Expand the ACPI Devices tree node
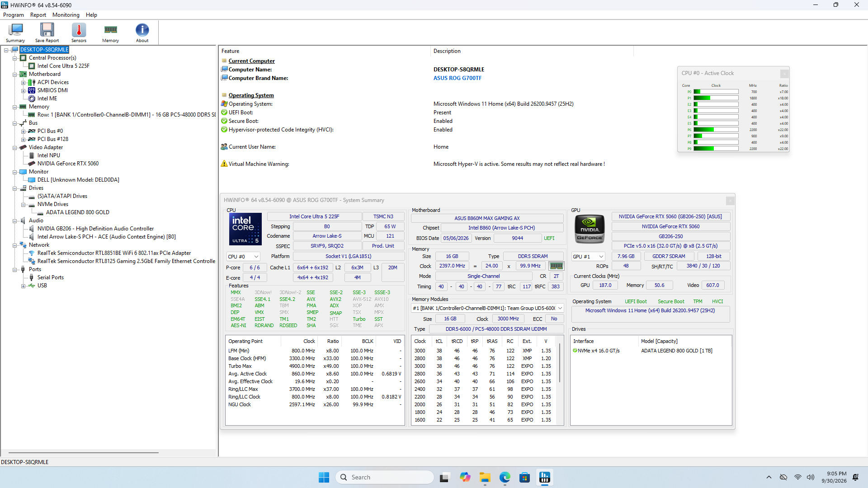This screenshot has width=868, height=488. click(x=23, y=82)
